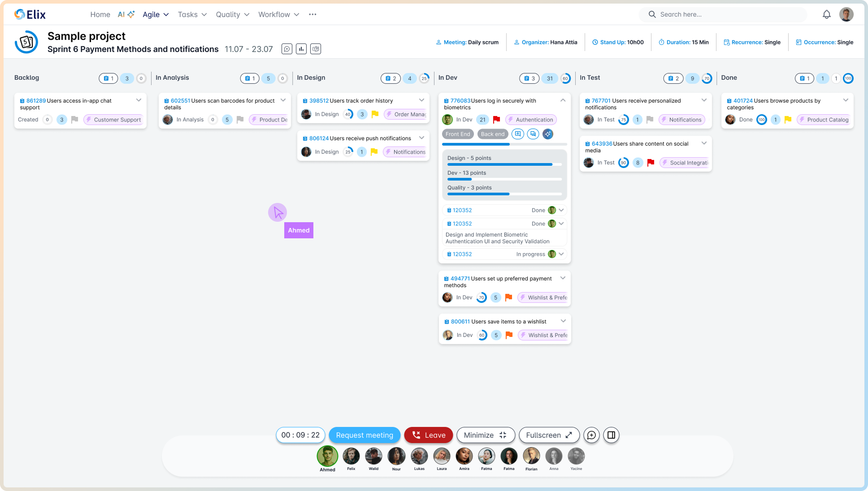Click the Quality - 3 points progress bar

504,194
